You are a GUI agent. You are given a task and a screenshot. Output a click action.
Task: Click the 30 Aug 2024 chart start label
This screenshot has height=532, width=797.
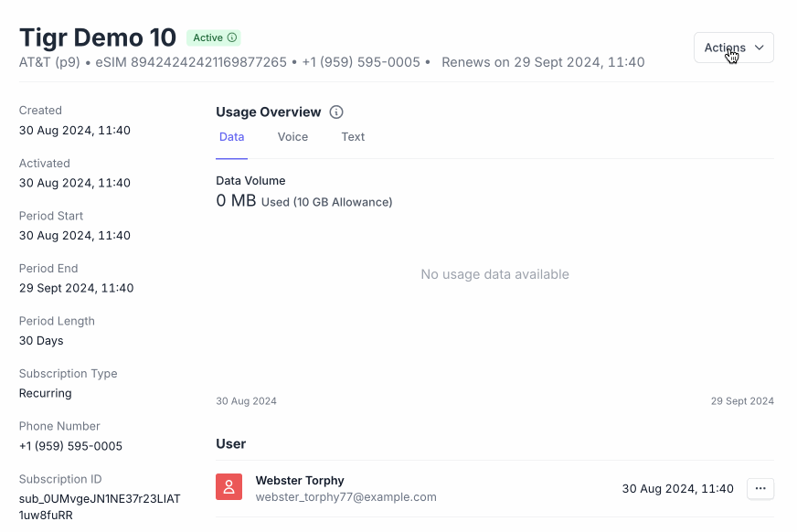tap(246, 401)
